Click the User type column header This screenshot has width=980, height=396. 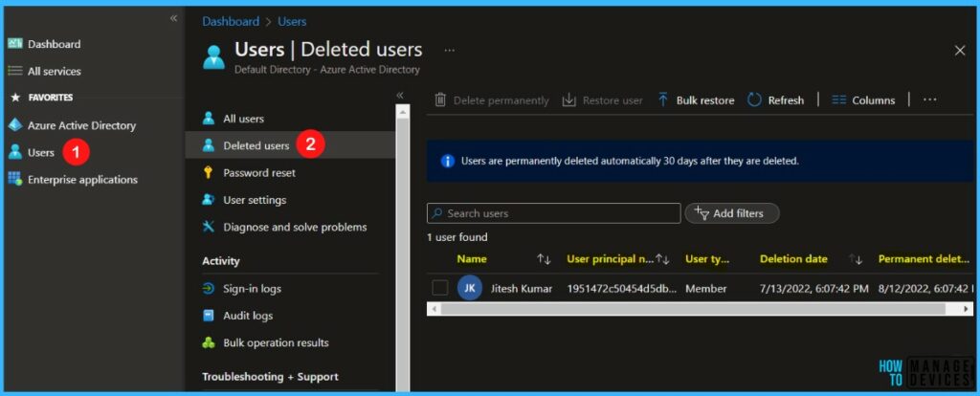(707, 259)
